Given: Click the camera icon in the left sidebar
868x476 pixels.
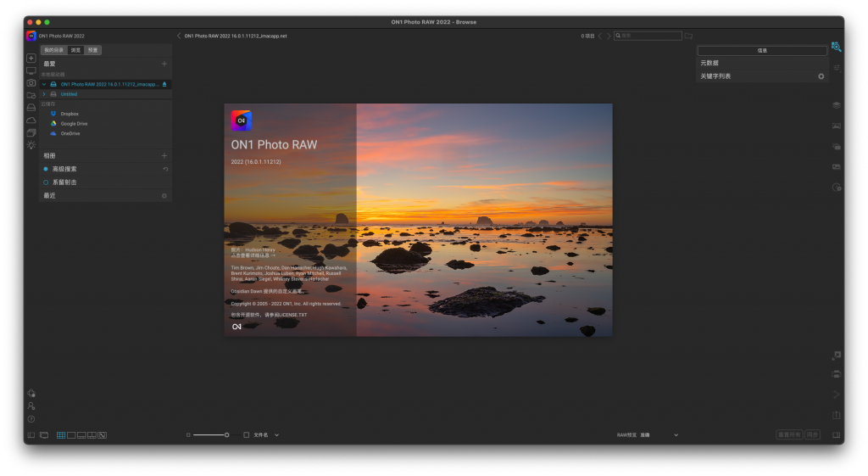Looking at the screenshot, I should point(31,83).
